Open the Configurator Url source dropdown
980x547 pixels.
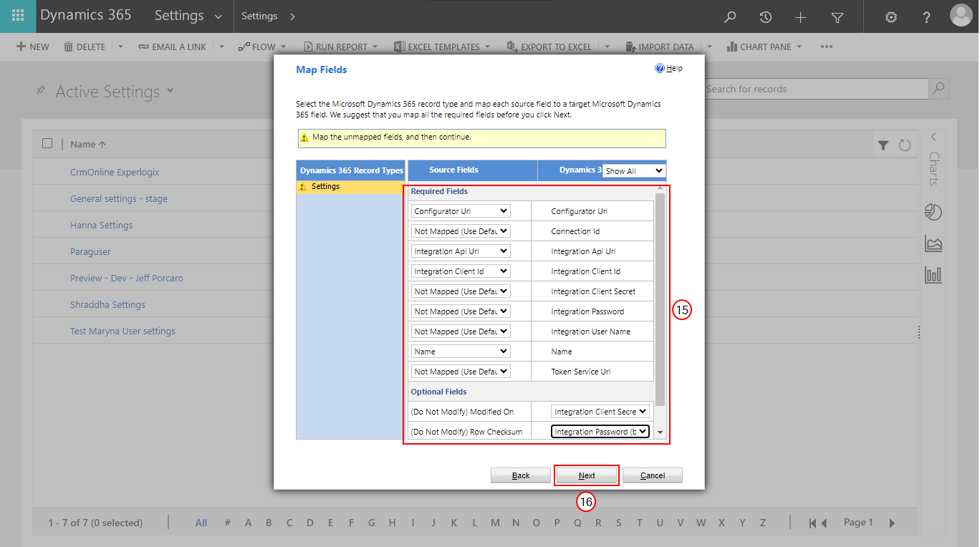click(461, 211)
